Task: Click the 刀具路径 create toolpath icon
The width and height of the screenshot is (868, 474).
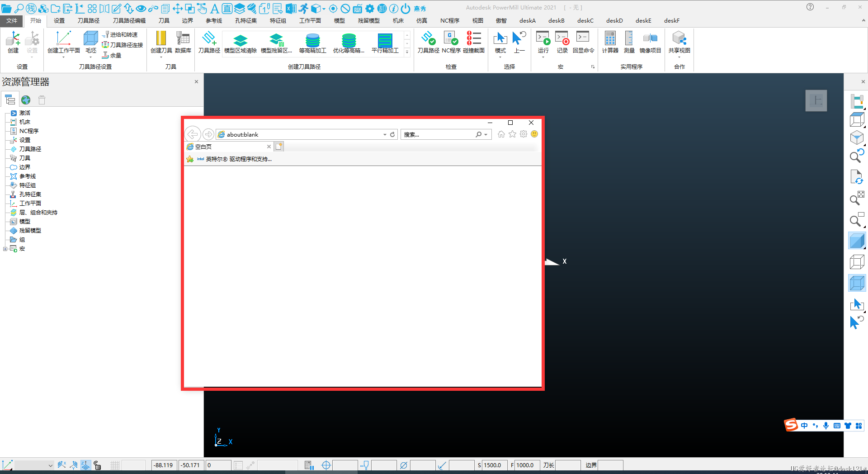Action: 209,42
